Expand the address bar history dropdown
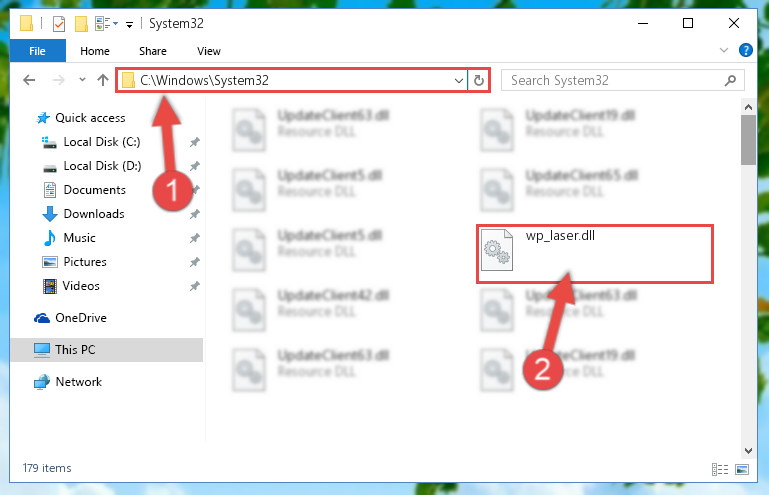769x495 pixels. click(459, 80)
